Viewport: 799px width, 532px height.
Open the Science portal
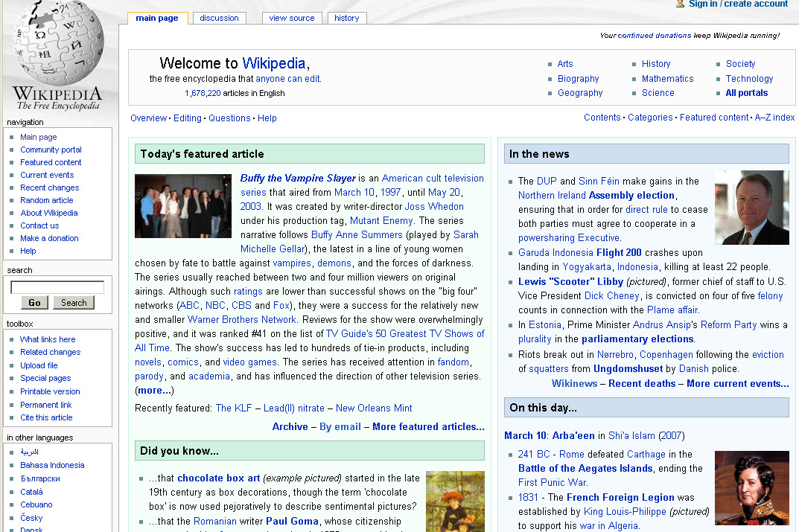[x=658, y=93]
